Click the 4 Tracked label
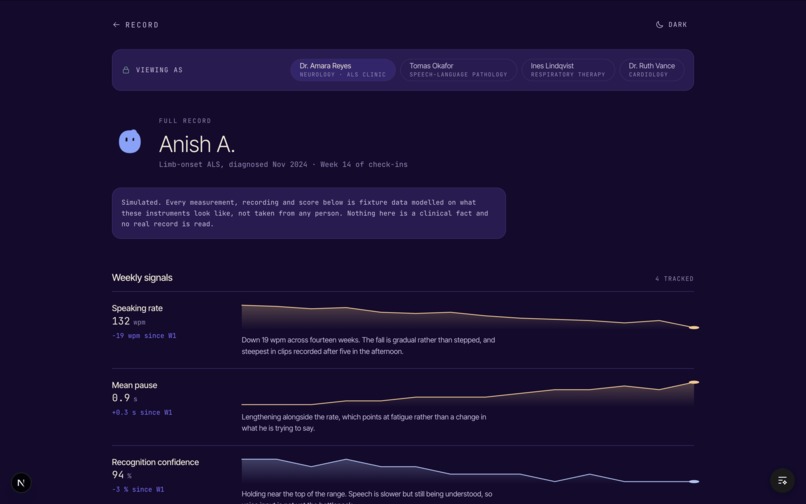The width and height of the screenshot is (806, 504). pyautogui.click(x=674, y=279)
